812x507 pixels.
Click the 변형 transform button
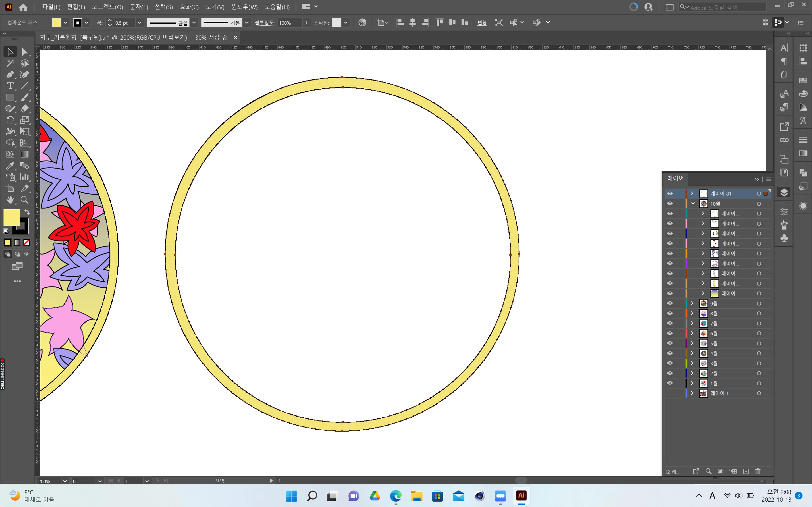[x=482, y=23]
